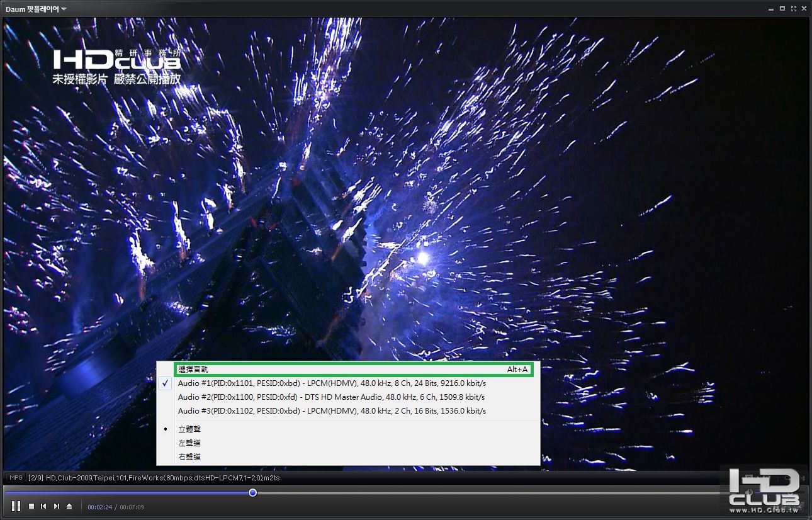Stop the video playback
This screenshot has width=812, height=520.
31,506
